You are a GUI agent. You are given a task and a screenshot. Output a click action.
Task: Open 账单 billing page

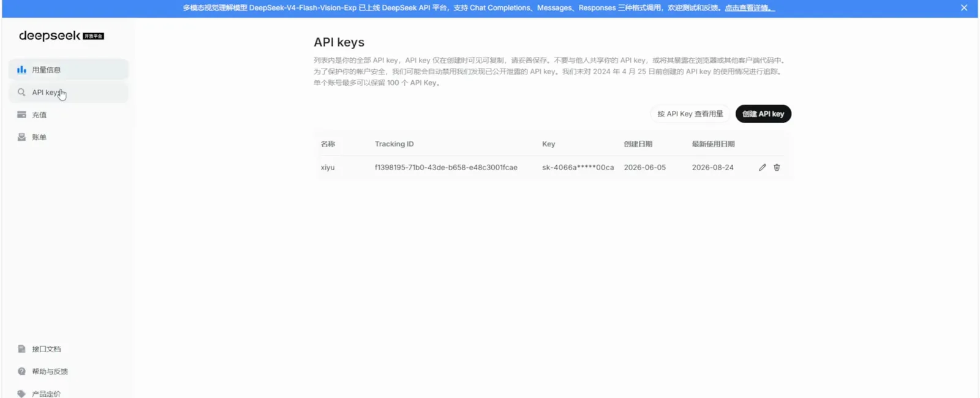coord(69,137)
